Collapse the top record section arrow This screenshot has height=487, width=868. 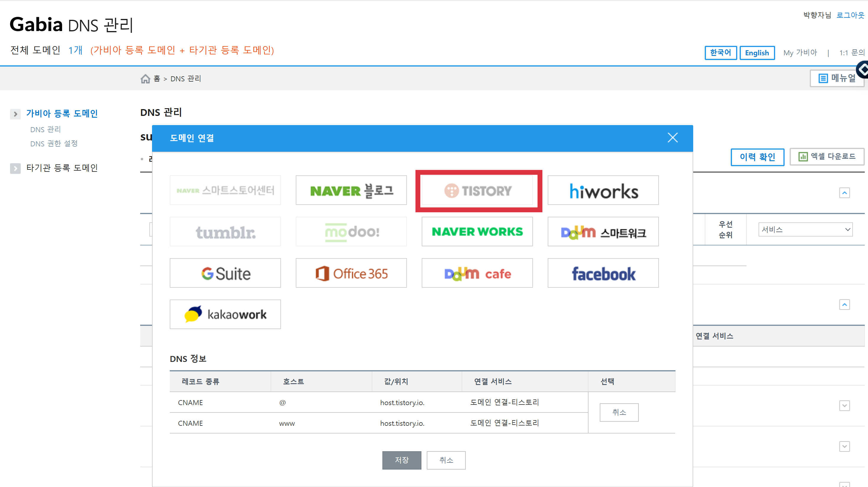click(844, 193)
